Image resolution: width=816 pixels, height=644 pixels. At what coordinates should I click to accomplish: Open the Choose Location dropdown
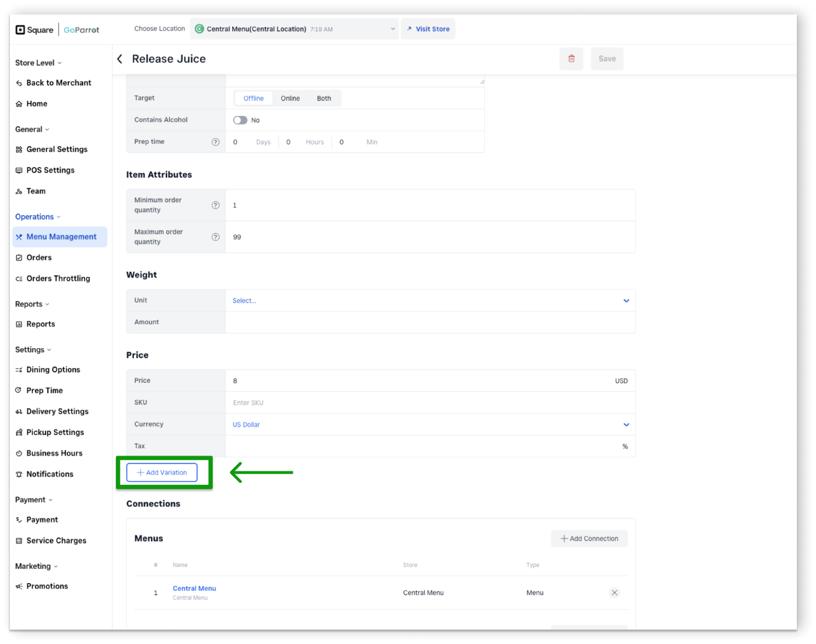pyautogui.click(x=294, y=29)
